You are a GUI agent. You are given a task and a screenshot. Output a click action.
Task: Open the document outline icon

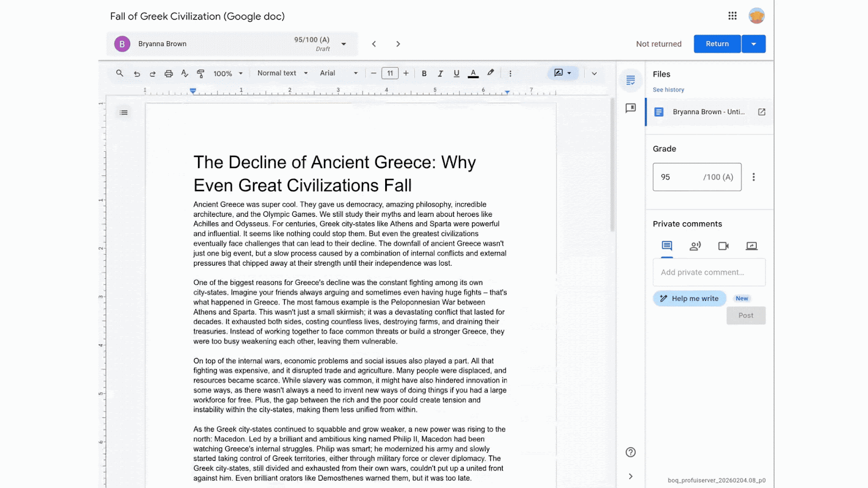(124, 113)
